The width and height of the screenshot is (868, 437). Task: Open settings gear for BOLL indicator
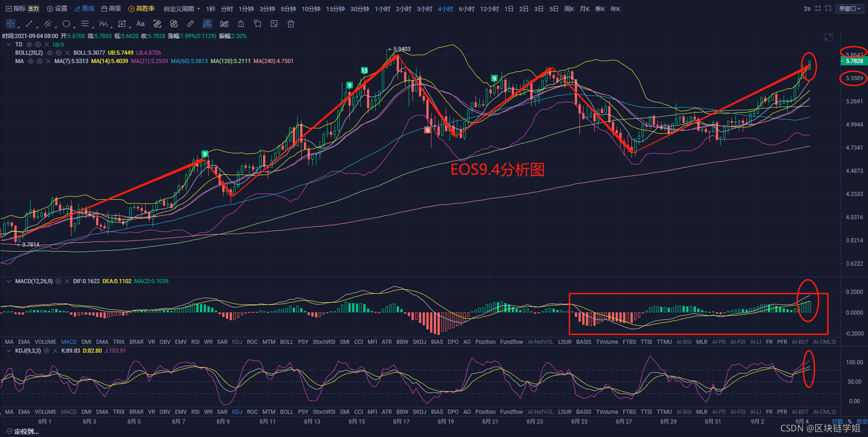click(58, 53)
